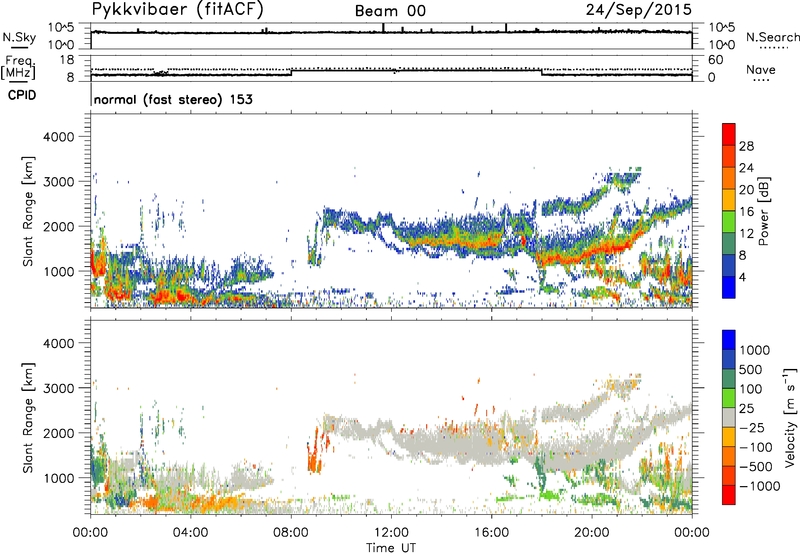Click the "3000" tick in the velocity panel
Viewport: 800px width, 554px height.
[58, 388]
